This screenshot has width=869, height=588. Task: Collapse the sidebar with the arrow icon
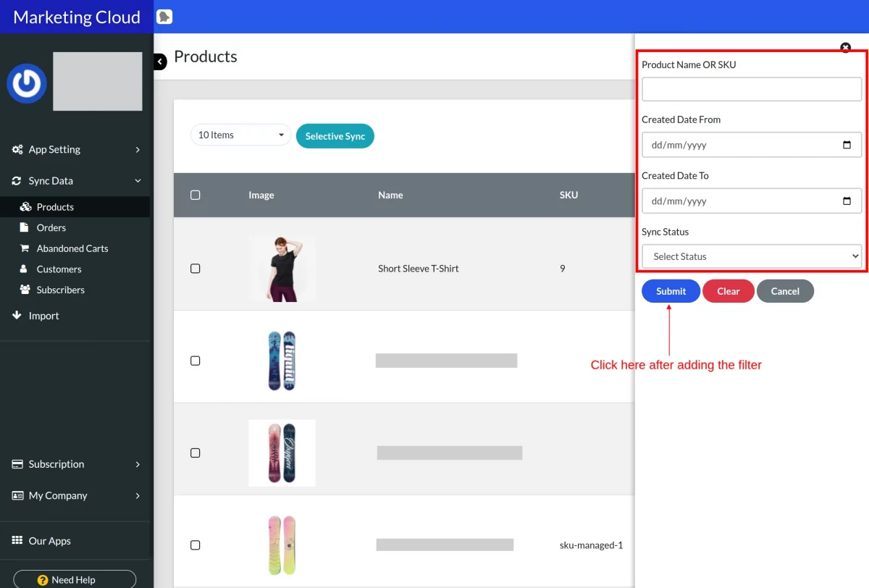pyautogui.click(x=160, y=62)
